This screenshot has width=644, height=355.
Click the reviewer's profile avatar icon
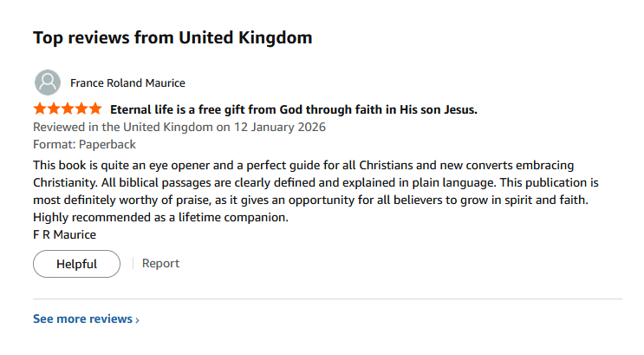pyautogui.click(x=48, y=82)
